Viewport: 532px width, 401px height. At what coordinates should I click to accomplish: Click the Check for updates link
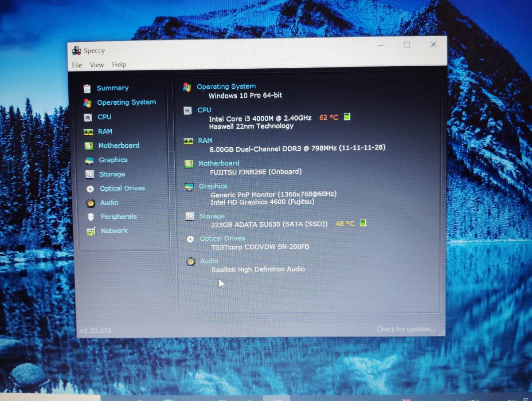pyautogui.click(x=406, y=329)
